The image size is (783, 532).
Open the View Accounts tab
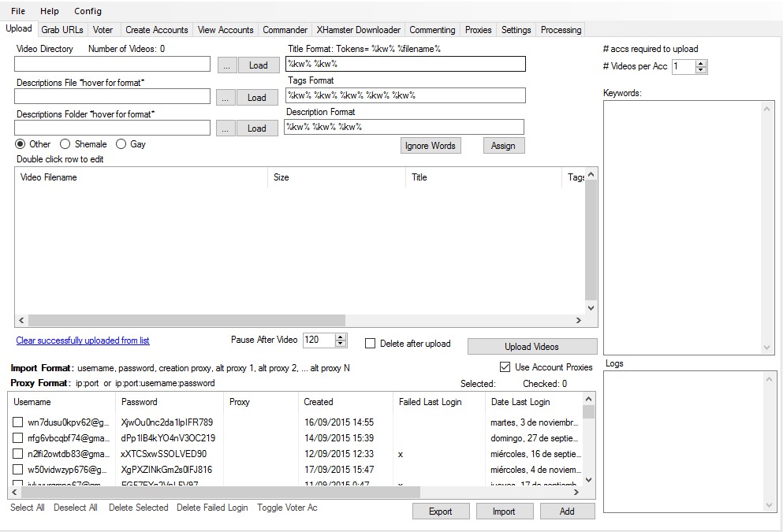point(226,30)
